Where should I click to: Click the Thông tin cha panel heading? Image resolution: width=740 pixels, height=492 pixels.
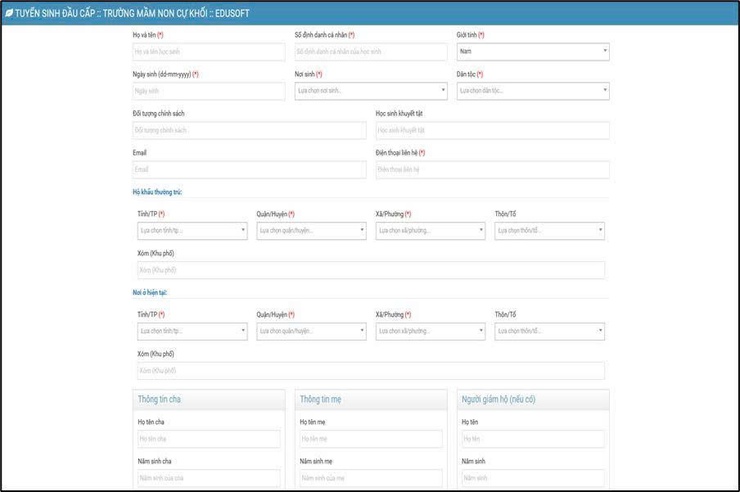[159, 399]
